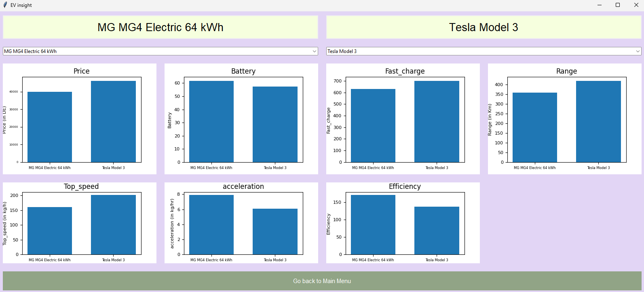The image size is (644, 292).
Task: Select the Range chart title
Action: point(567,71)
